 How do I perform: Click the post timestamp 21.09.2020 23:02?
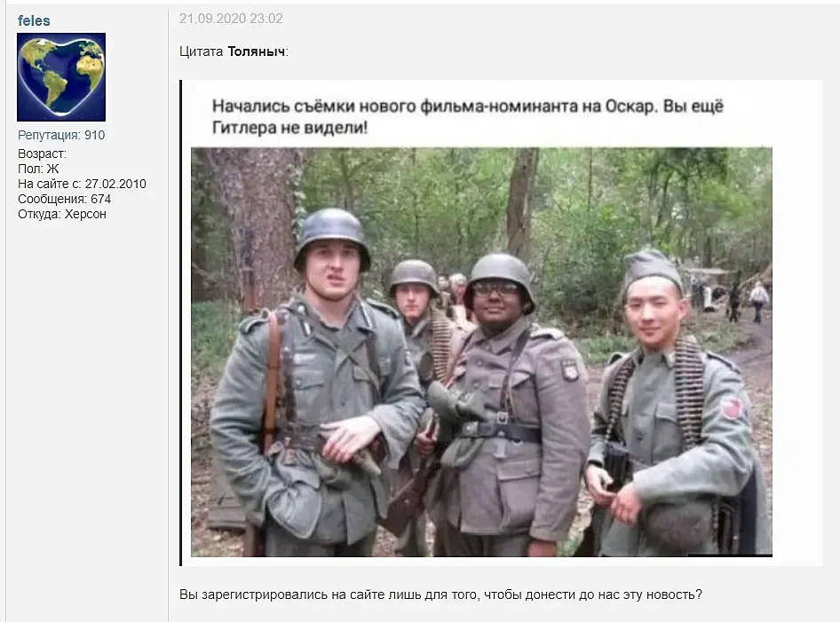231,19
